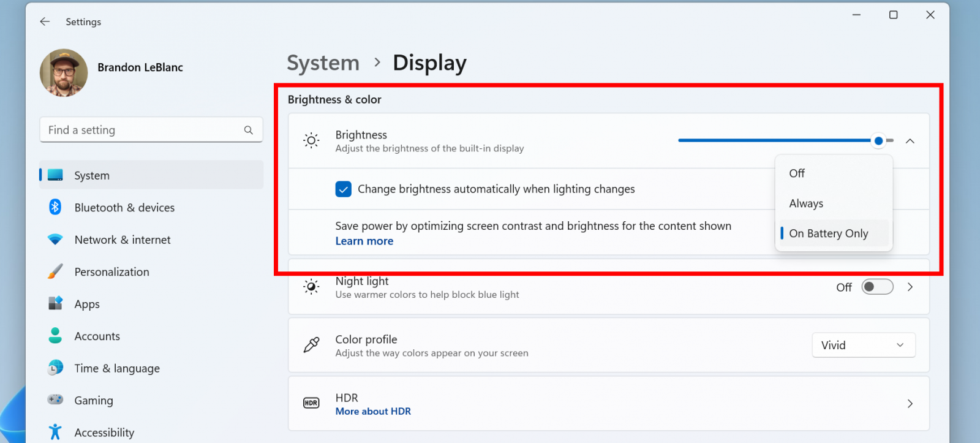
Task: Open the System settings page
Action: [x=151, y=175]
